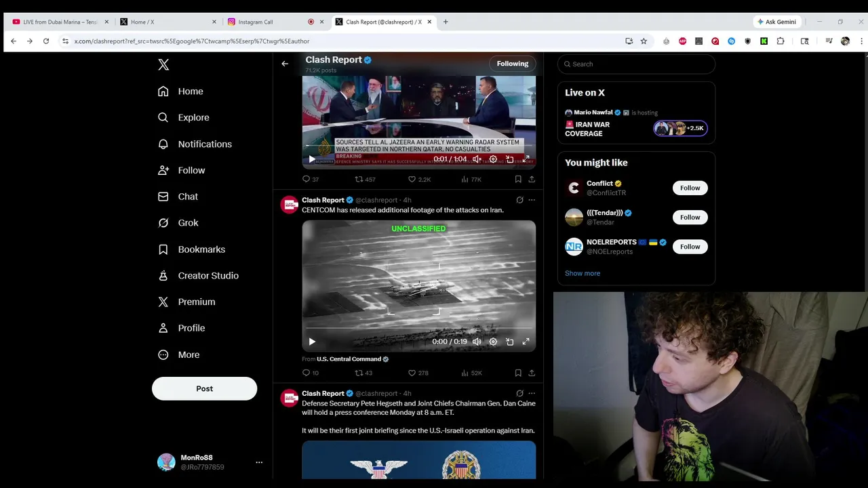Viewport: 868px width, 488px height.
Task: Open more options on CENTCOM post
Action: (x=532, y=200)
